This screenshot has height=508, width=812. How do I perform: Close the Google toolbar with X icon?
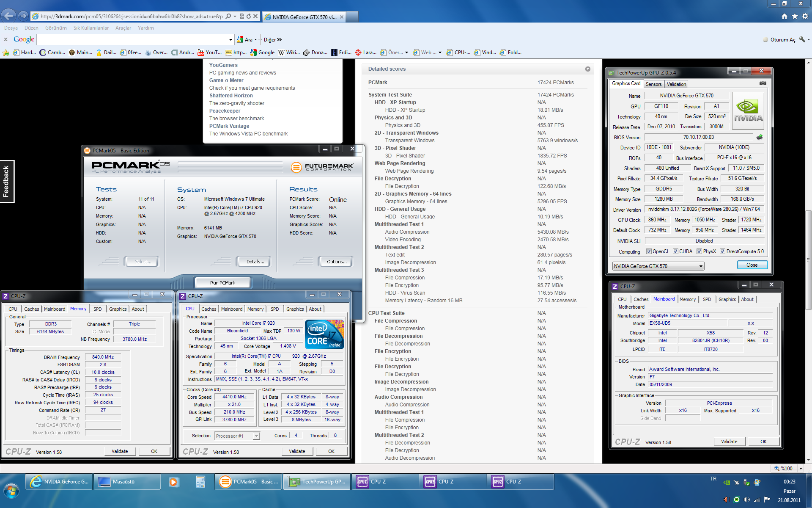coord(6,39)
